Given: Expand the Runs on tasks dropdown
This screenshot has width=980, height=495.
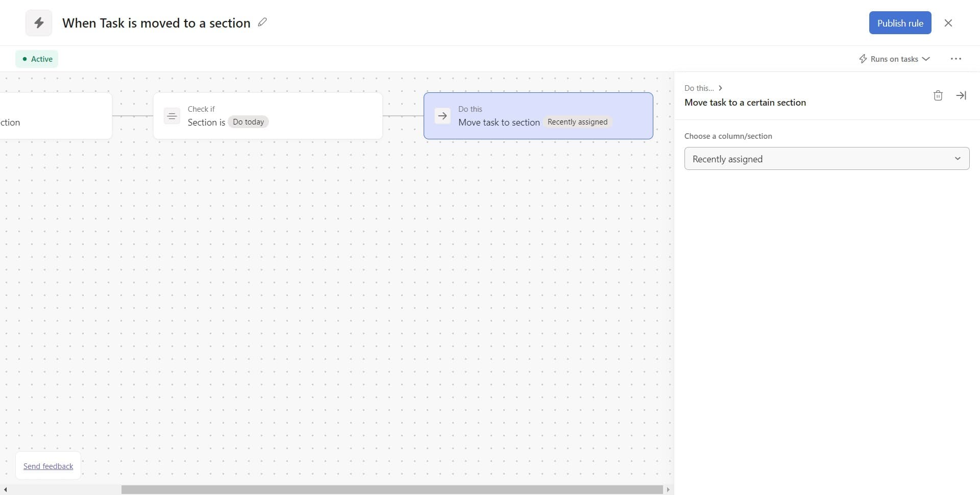Looking at the screenshot, I should pyautogui.click(x=894, y=59).
